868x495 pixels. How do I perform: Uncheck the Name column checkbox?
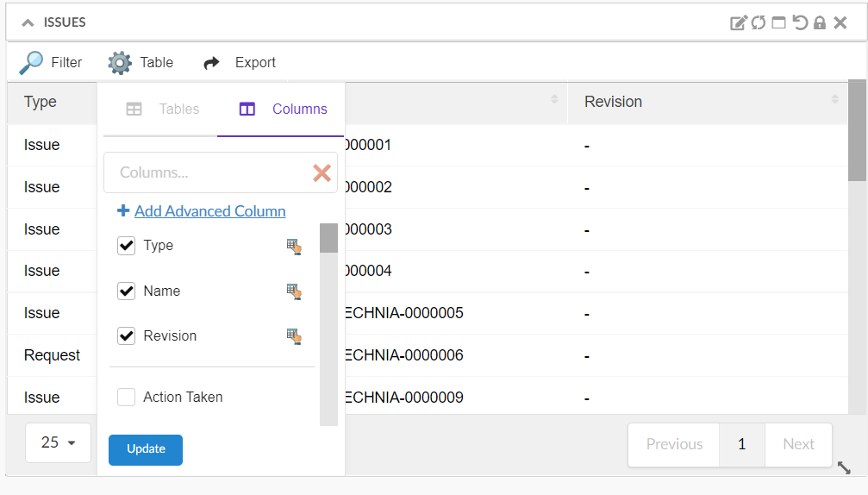tap(127, 291)
